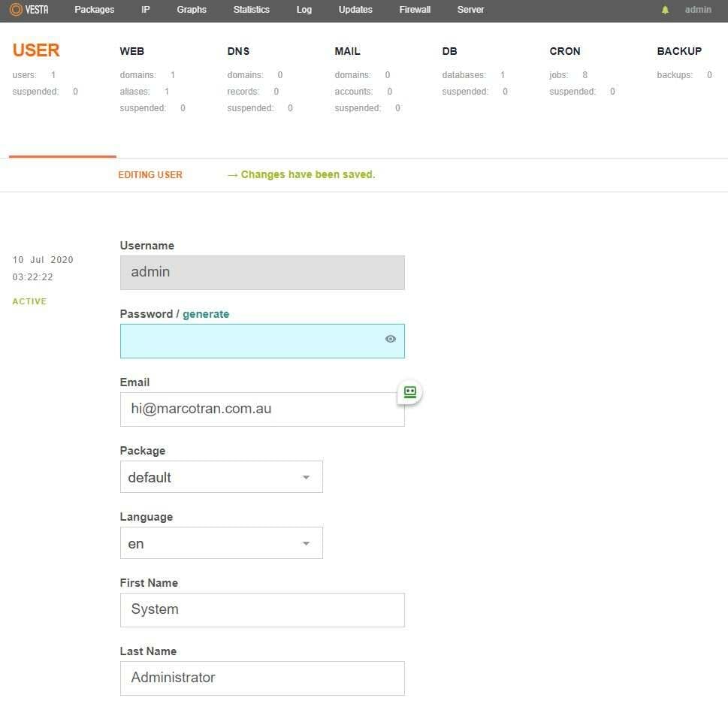
Task: Click generate to create a password
Action: click(x=206, y=313)
